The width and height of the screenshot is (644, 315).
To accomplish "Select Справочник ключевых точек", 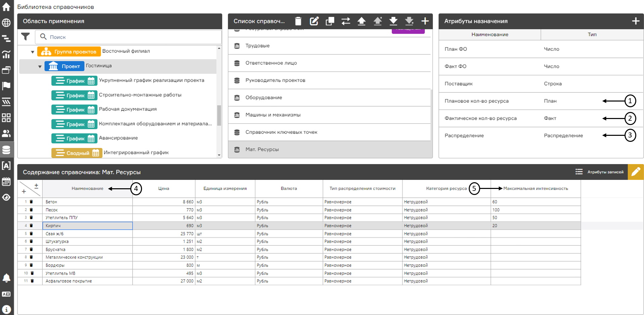I will pos(329,132).
